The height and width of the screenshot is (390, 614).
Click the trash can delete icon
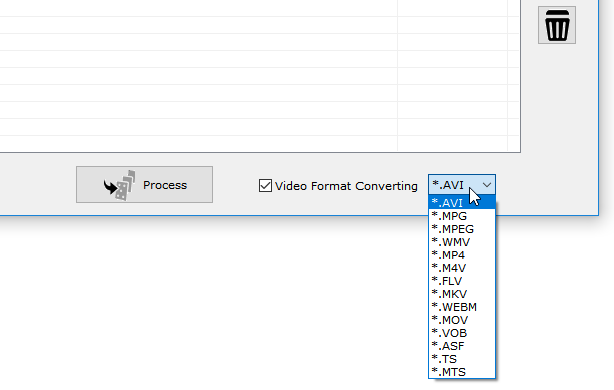pyautogui.click(x=557, y=25)
